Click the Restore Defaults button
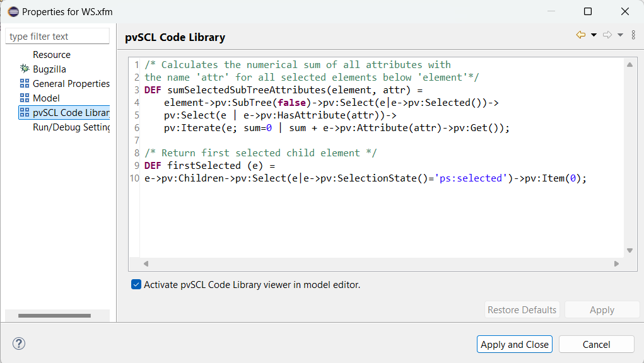 pyautogui.click(x=522, y=309)
